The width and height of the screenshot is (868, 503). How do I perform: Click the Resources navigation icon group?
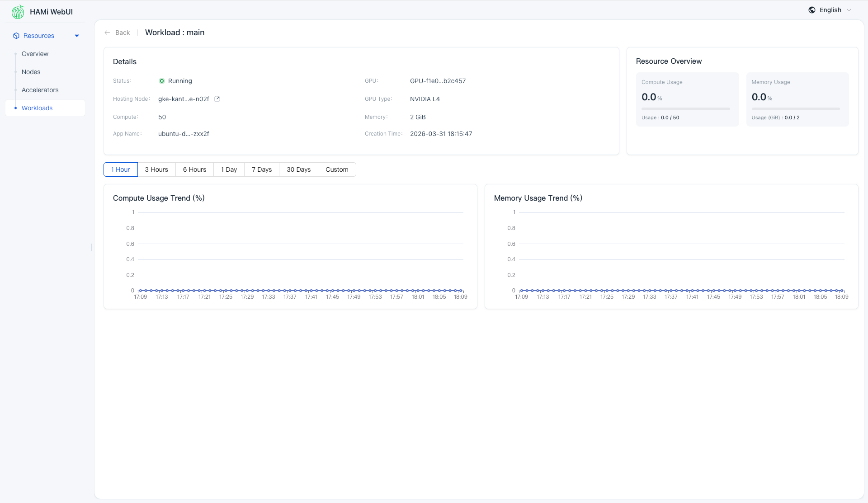click(x=16, y=35)
